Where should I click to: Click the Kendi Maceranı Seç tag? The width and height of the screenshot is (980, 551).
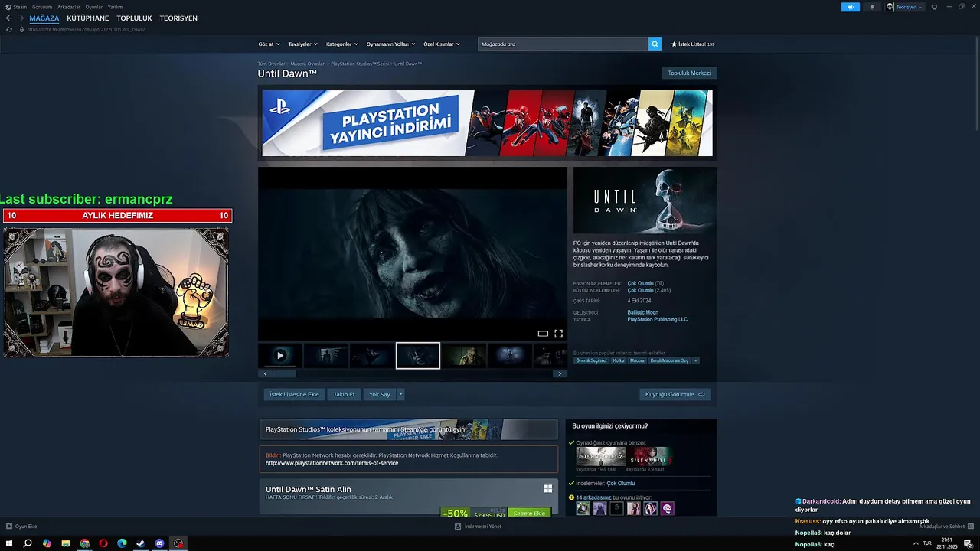(x=669, y=360)
